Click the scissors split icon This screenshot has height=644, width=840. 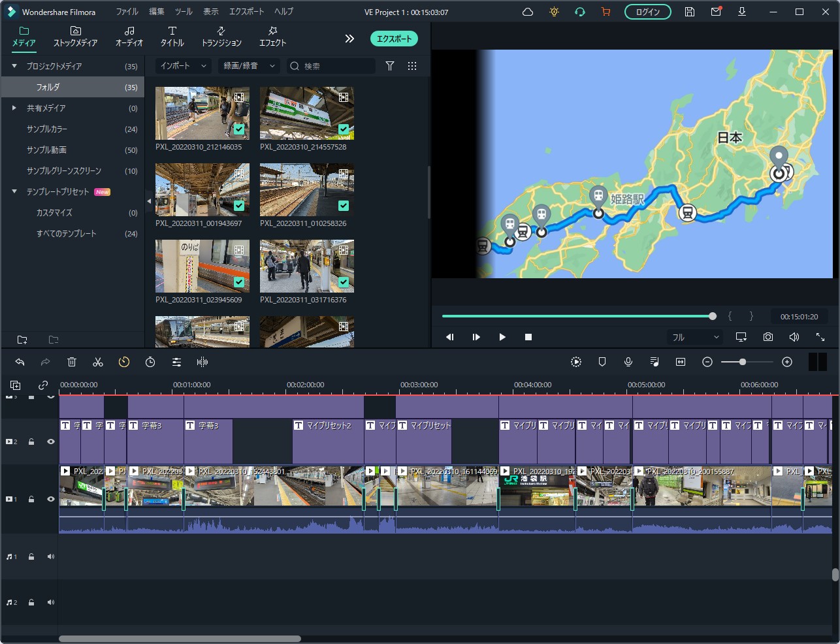(x=98, y=362)
